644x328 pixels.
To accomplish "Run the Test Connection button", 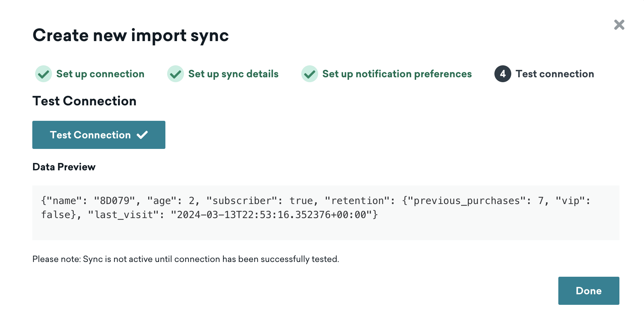I will [99, 135].
